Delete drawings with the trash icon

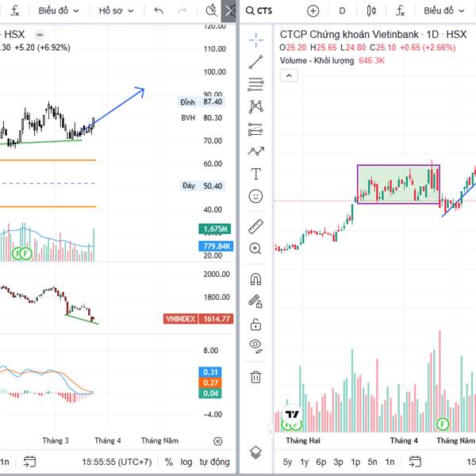(x=255, y=377)
